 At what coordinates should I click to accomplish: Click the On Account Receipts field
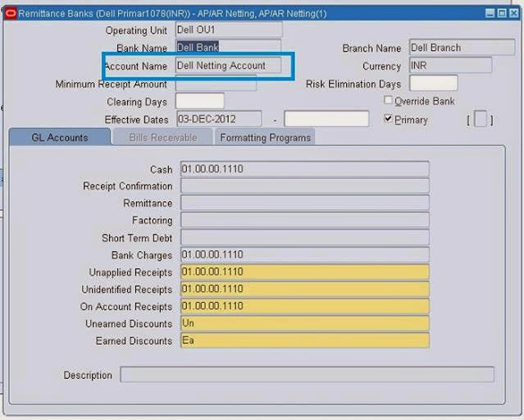pos(305,306)
